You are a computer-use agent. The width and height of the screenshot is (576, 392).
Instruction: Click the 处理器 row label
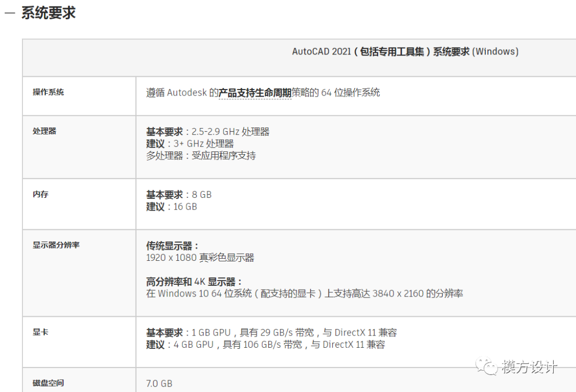coord(44,131)
